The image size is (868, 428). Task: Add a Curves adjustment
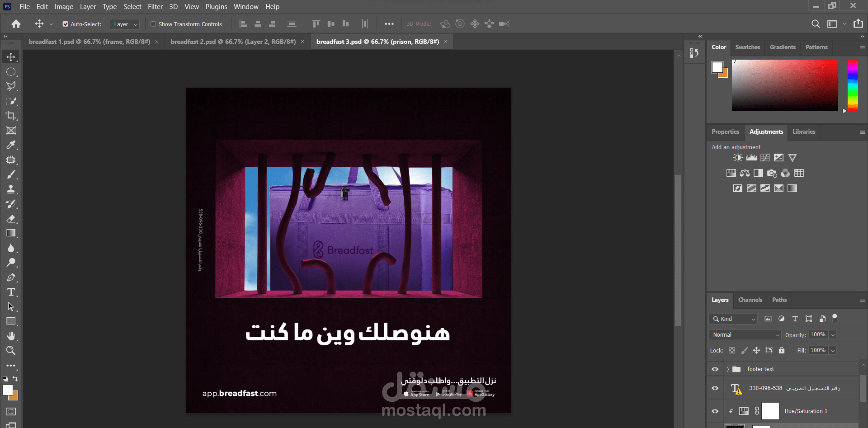point(765,158)
